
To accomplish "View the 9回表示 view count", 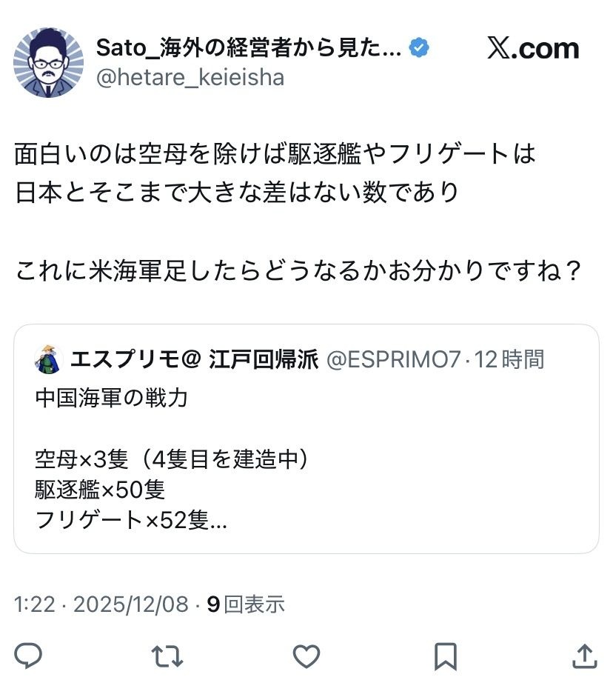I will (x=245, y=604).
